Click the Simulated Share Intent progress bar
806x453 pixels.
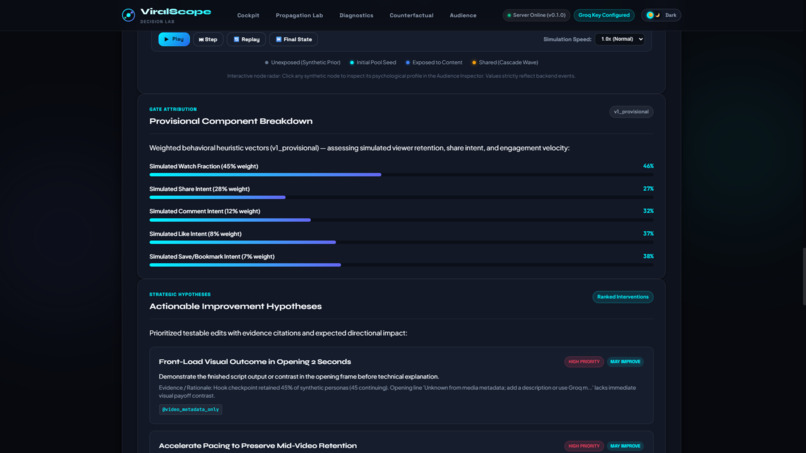pos(401,197)
